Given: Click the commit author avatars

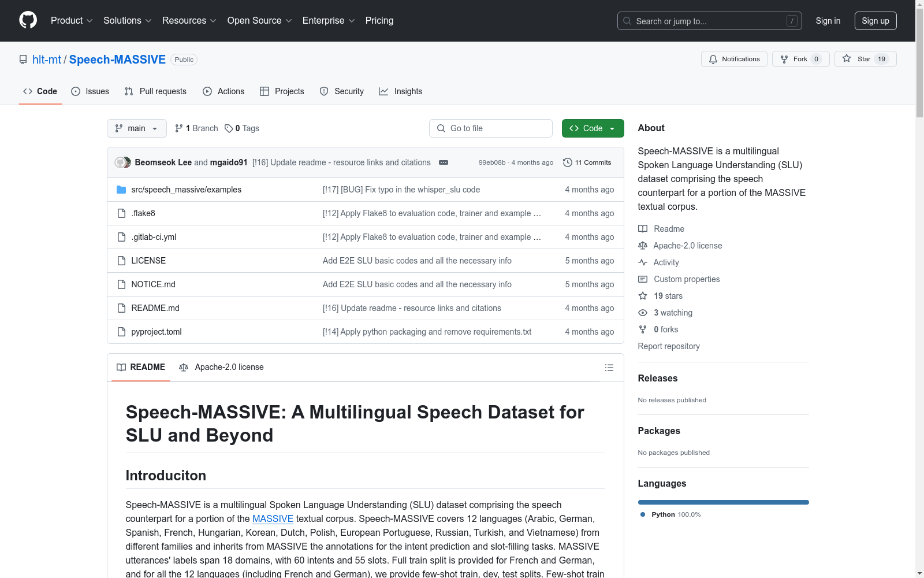Looking at the screenshot, I should pyautogui.click(x=123, y=162).
